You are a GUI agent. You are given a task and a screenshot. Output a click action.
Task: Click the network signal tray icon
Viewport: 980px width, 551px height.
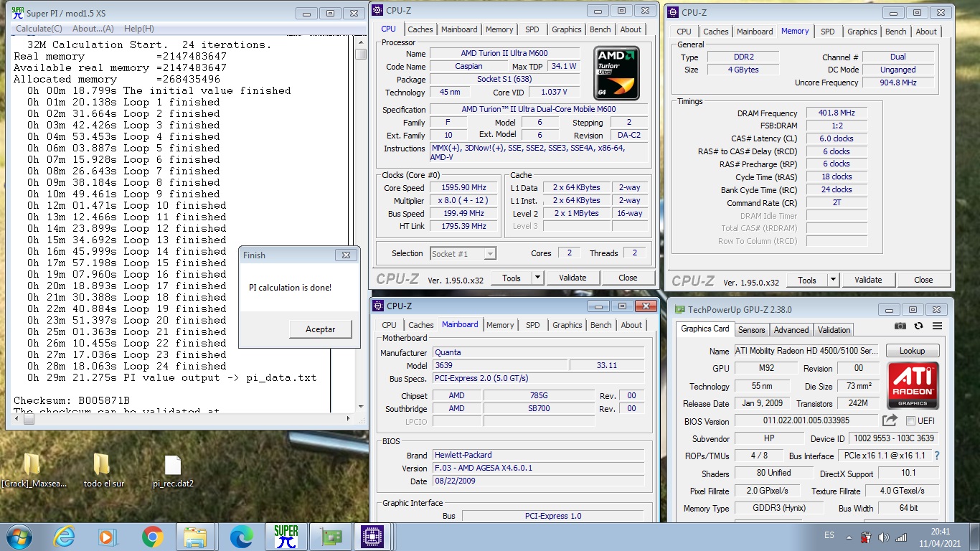(x=903, y=537)
